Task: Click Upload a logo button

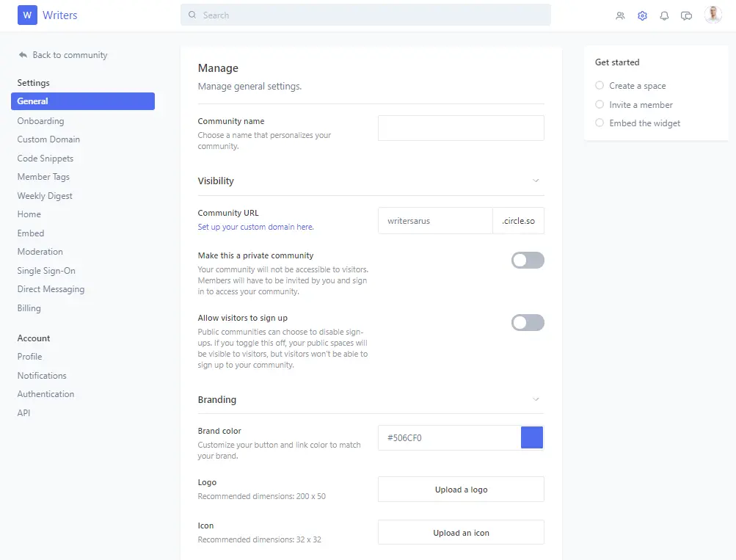Action: tap(461, 490)
